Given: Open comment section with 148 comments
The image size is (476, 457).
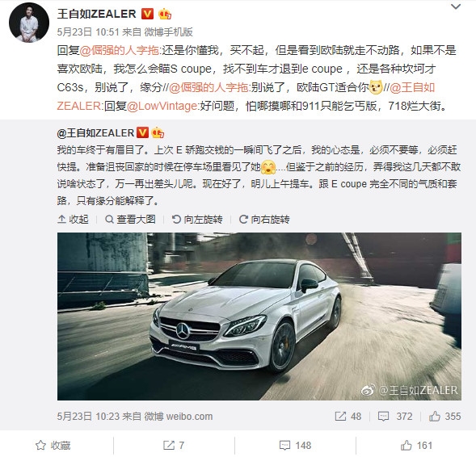Looking at the screenshot, I should tap(295, 445).
